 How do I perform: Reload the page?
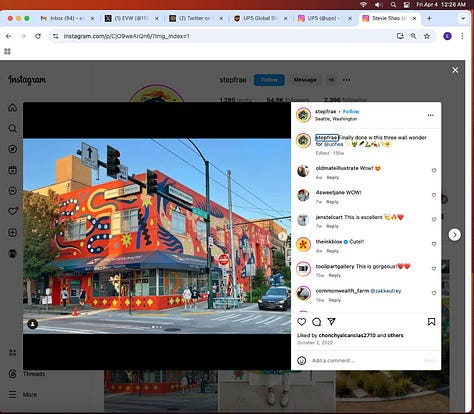38,36
